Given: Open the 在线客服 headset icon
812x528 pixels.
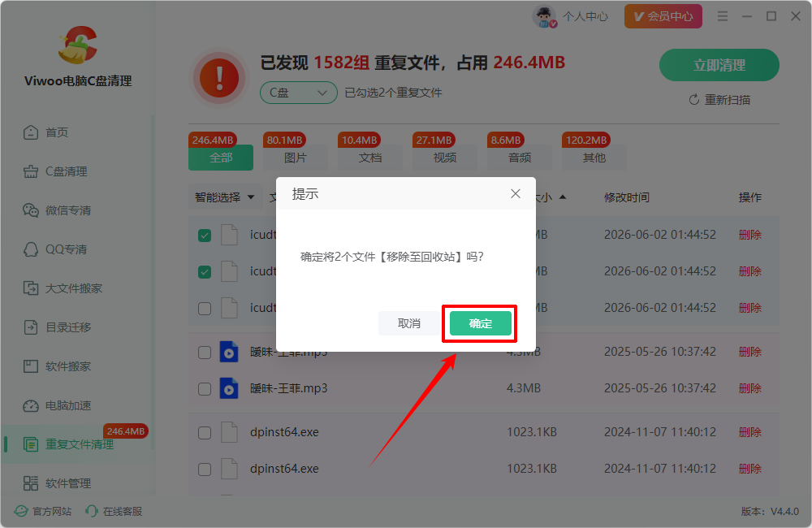Looking at the screenshot, I should 92,512.
